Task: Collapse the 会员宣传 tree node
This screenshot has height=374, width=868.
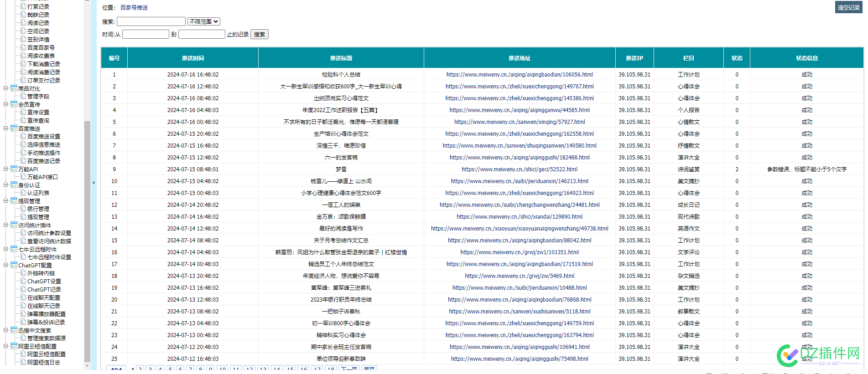Action: click(x=5, y=104)
